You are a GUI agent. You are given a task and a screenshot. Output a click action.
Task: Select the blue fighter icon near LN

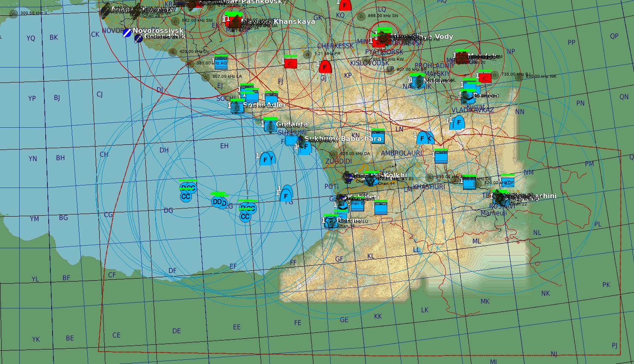coord(423,138)
